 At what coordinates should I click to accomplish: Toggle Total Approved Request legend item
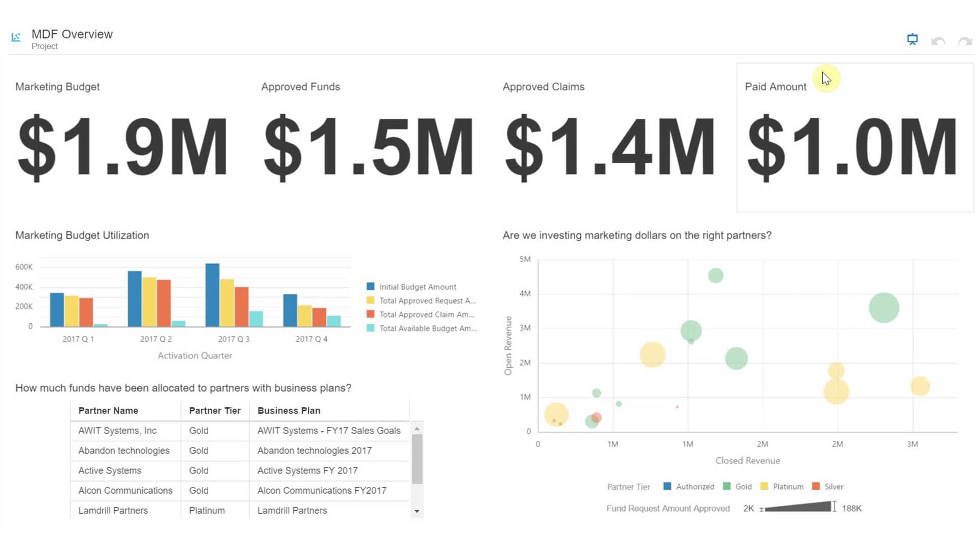pyautogui.click(x=427, y=301)
